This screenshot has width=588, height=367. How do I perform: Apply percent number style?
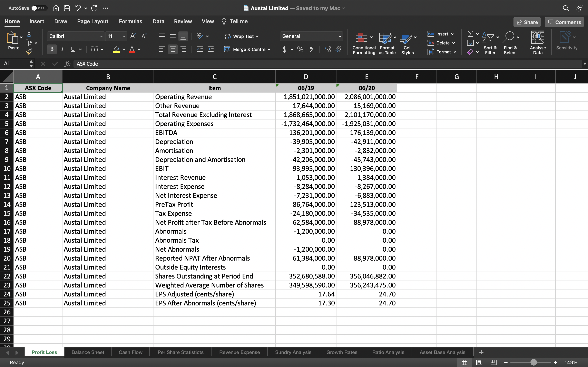point(300,49)
